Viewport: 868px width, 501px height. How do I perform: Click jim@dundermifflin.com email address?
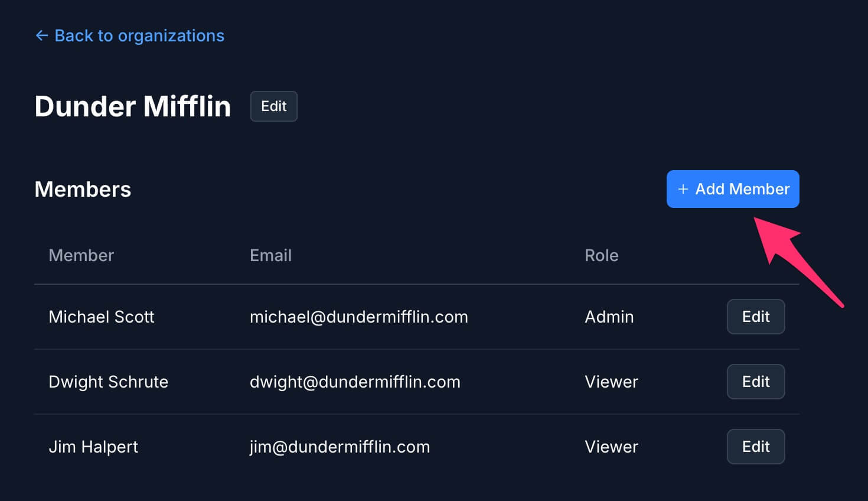(340, 447)
